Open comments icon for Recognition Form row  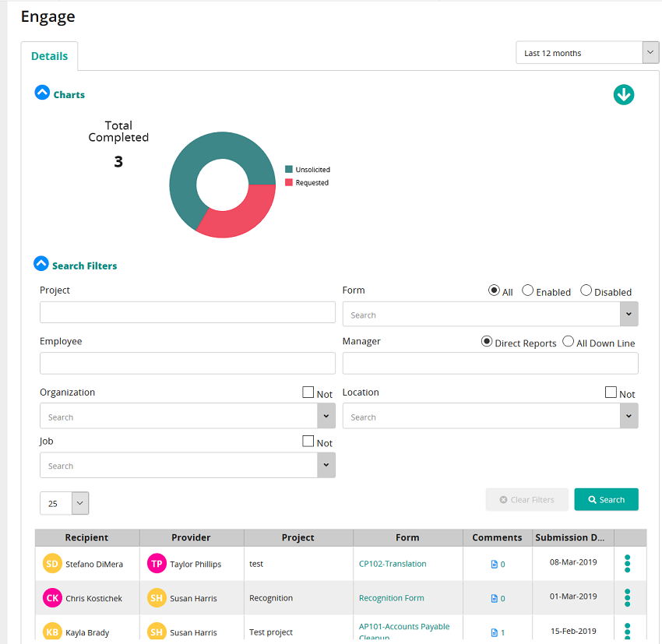[x=494, y=598]
